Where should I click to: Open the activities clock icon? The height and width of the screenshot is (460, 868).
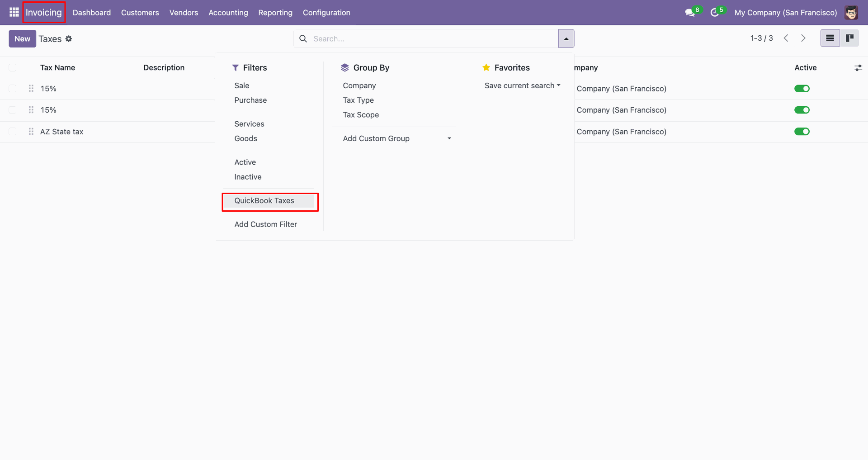point(715,13)
